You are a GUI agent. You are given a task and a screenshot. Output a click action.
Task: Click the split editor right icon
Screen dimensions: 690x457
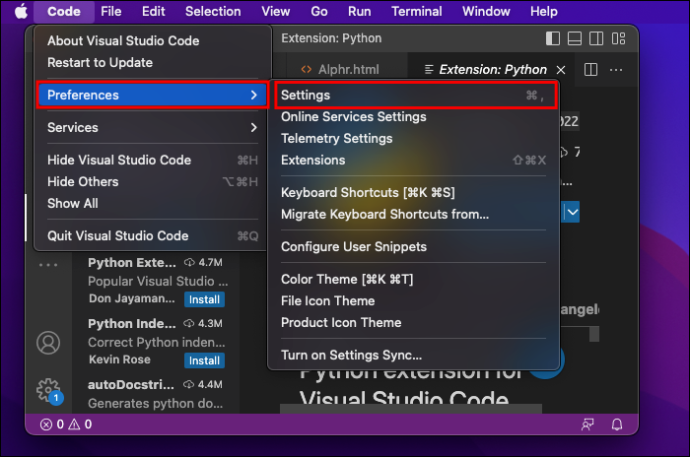(591, 69)
